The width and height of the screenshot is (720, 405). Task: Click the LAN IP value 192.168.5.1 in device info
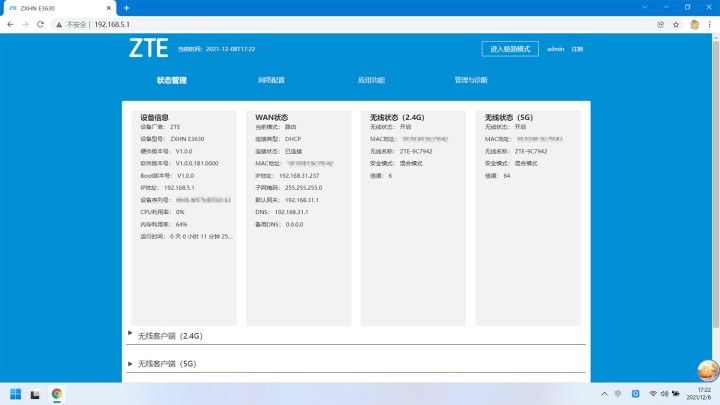179,188
